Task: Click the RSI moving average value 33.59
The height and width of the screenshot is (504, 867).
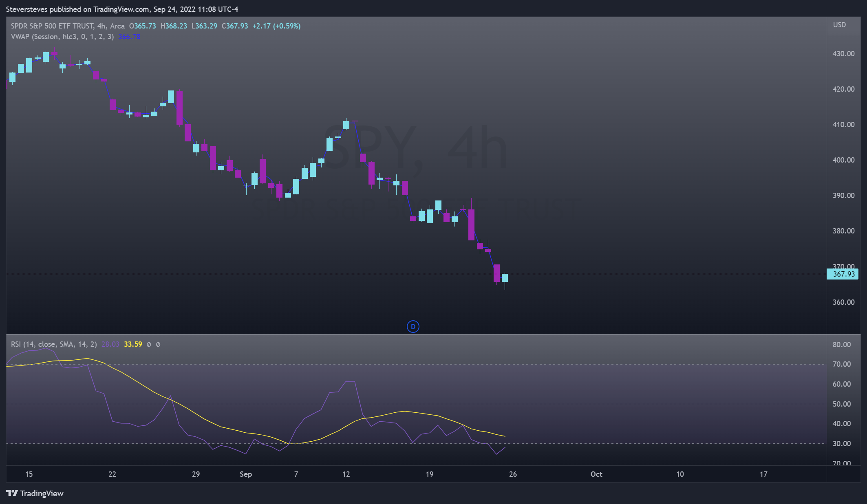Action: tap(133, 344)
